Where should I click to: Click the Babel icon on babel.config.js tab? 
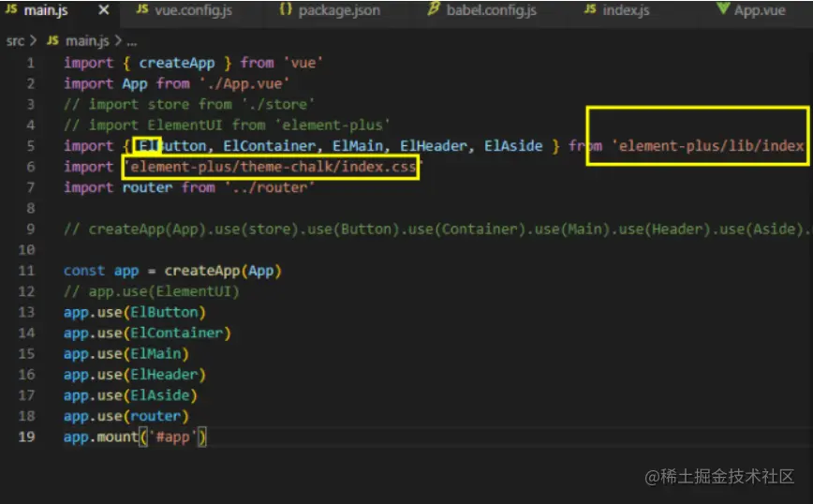(434, 8)
